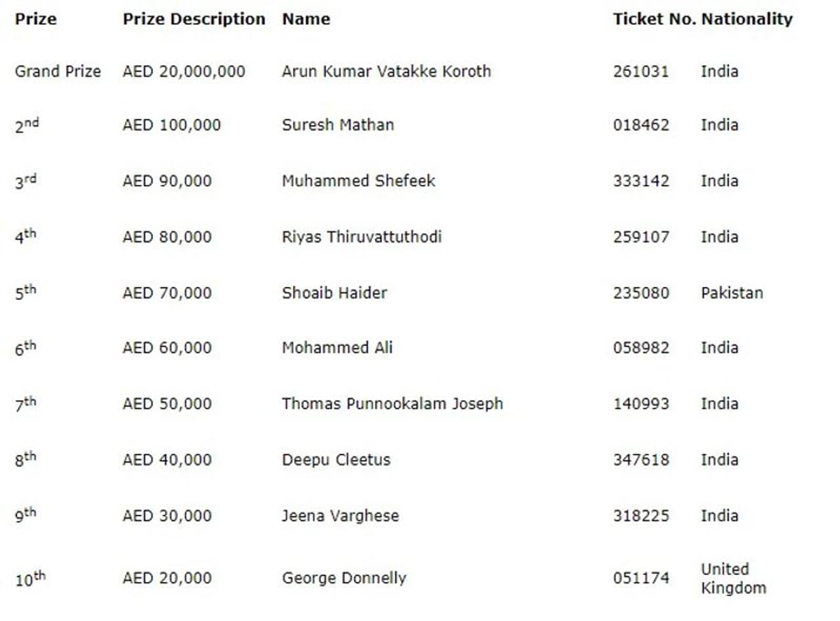Click the Pakistan nationality cell
Image resolution: width=840 pixels, height=621 pixels.
point(732,292)
